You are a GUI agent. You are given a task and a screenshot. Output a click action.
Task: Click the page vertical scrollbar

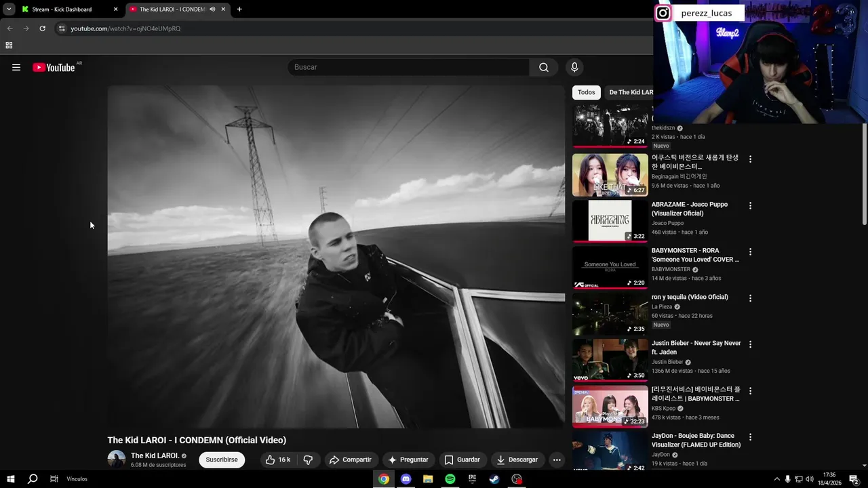coord(864,173)
